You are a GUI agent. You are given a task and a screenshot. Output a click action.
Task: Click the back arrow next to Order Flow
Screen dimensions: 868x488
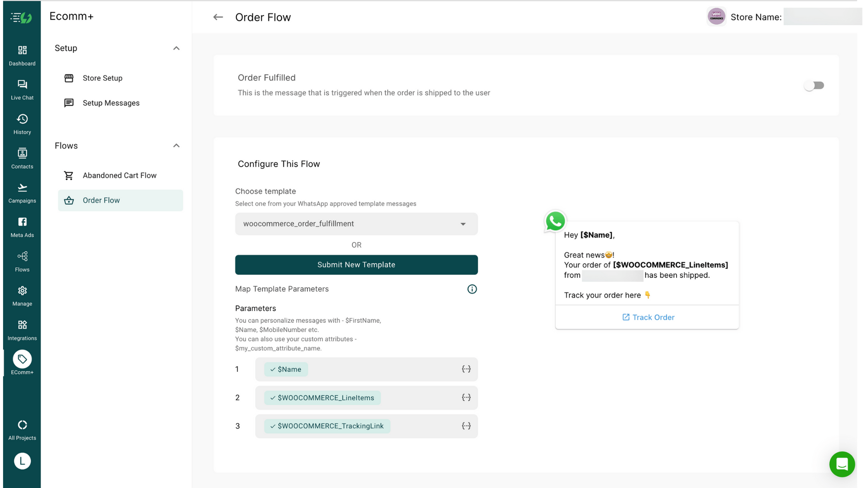pos(218,17)
